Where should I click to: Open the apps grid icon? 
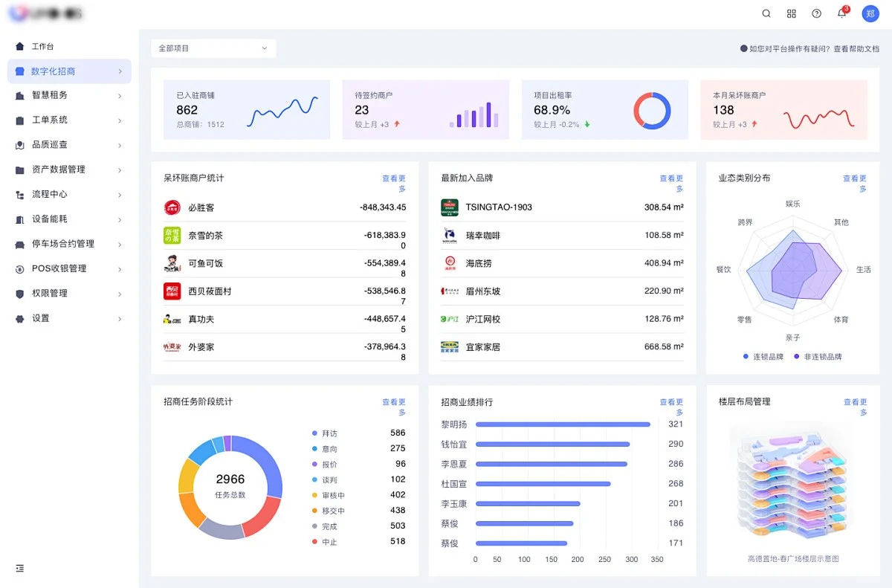click(x=792, y=13)
